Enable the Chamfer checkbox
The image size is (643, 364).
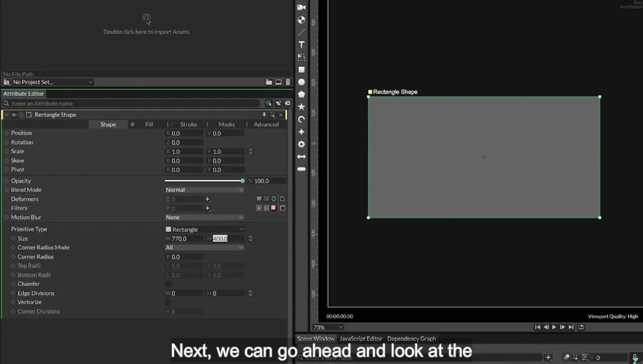168,284
